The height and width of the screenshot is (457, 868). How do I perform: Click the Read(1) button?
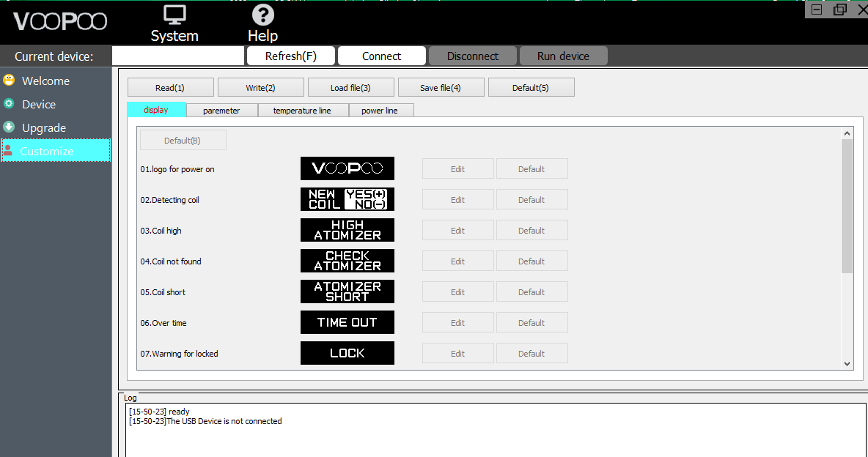click(170, 87)
